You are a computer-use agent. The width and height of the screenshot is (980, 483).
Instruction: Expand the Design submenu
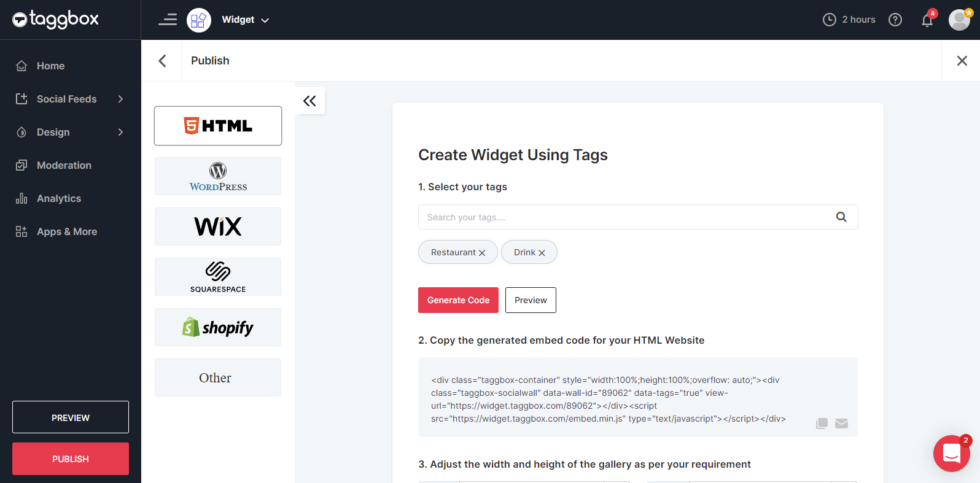point(120,132)
